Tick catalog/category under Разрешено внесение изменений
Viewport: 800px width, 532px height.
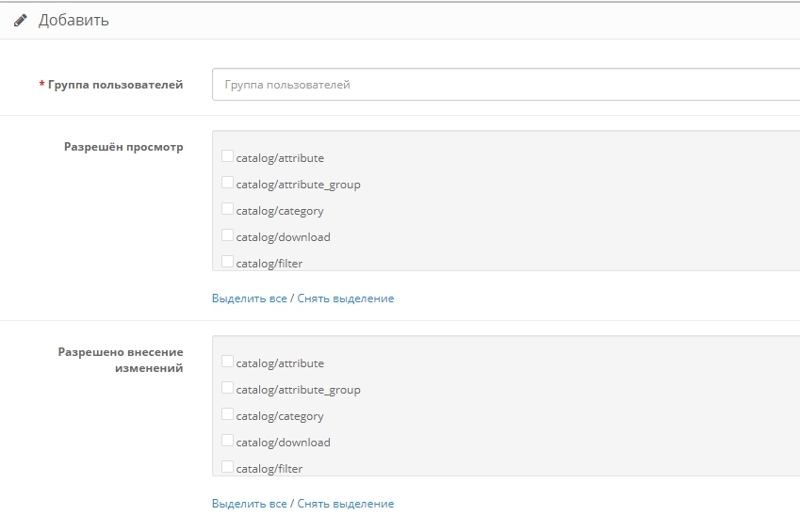tap(227, 414)
